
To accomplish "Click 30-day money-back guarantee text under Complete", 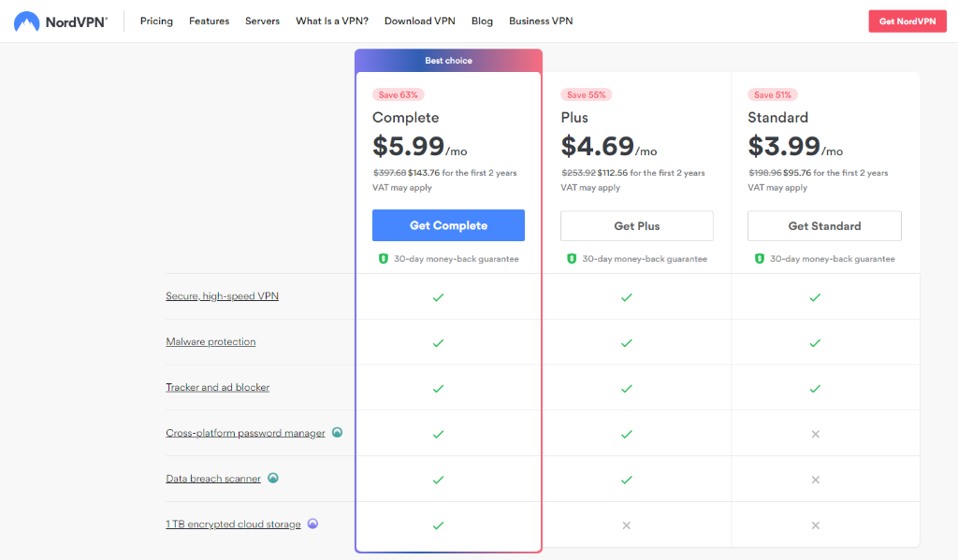I will click(x=457, y=259).
